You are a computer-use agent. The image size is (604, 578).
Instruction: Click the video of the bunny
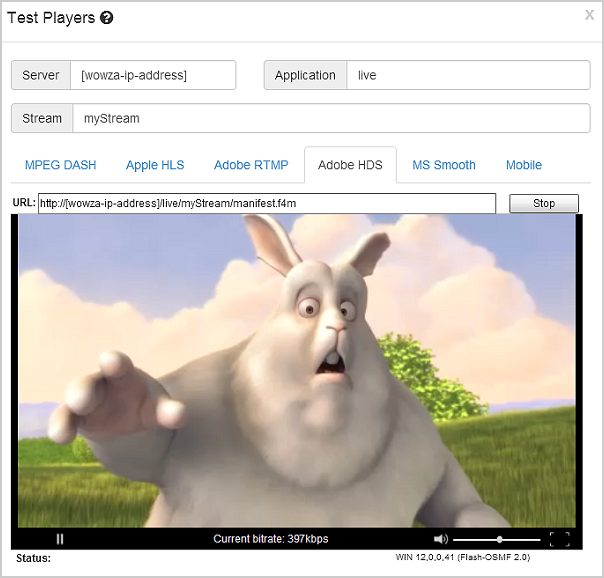[x=296, y=370]
